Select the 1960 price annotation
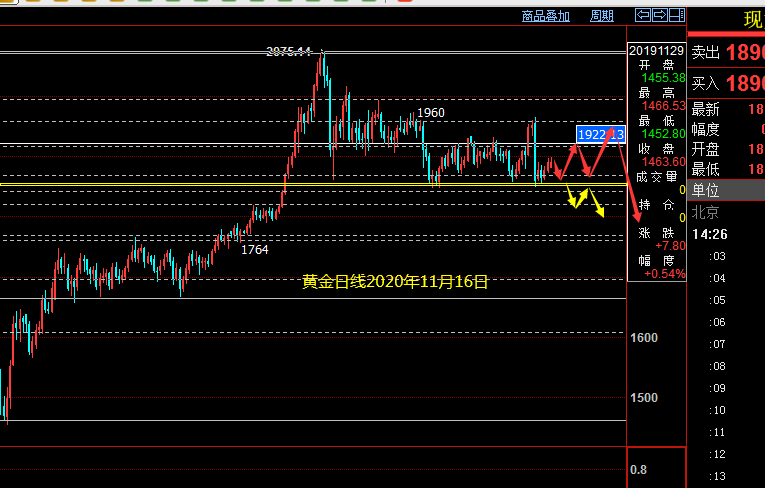765x488 pixels. tap(431, 113)
